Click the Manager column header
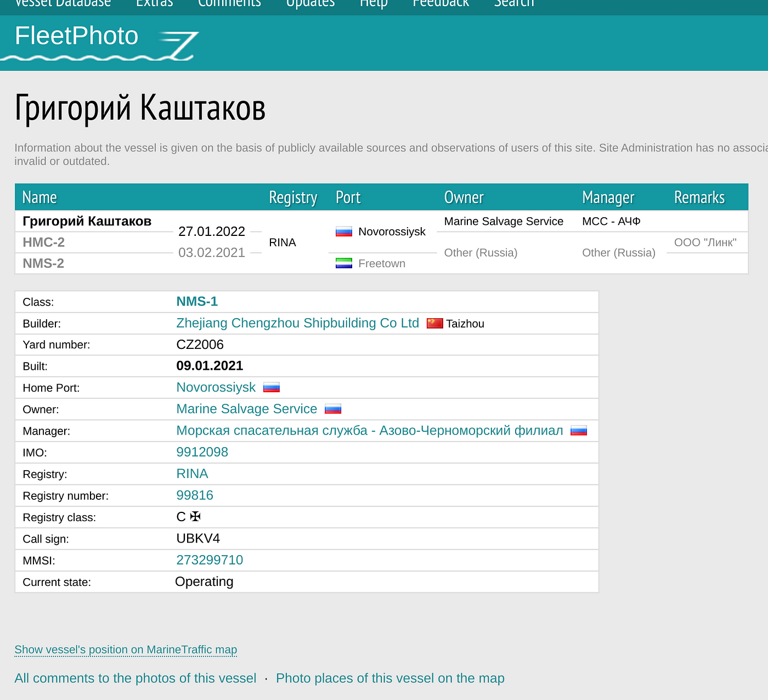Image resolution: width=768 pixels, height=700 pixels. click(608, 197)
